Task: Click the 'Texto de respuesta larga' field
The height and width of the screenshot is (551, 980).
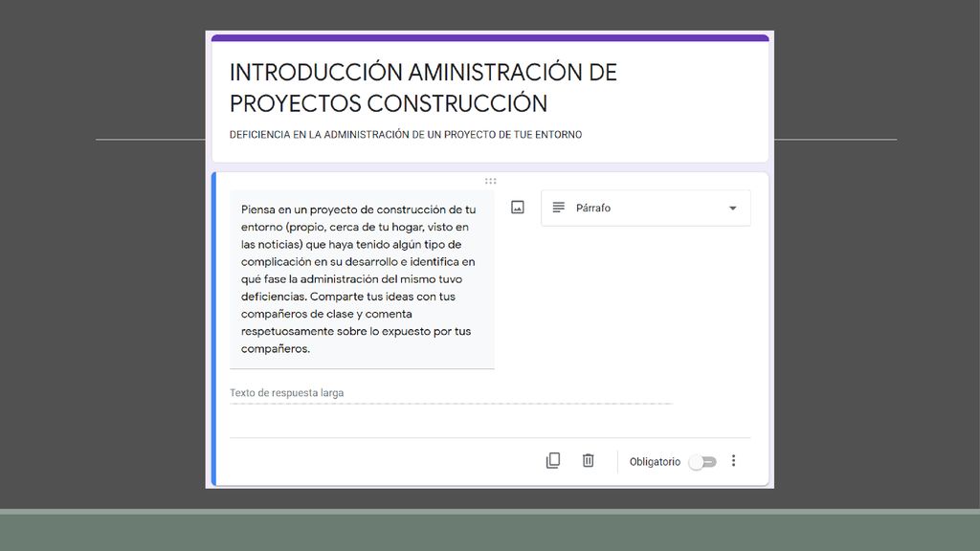Action: 451,393
